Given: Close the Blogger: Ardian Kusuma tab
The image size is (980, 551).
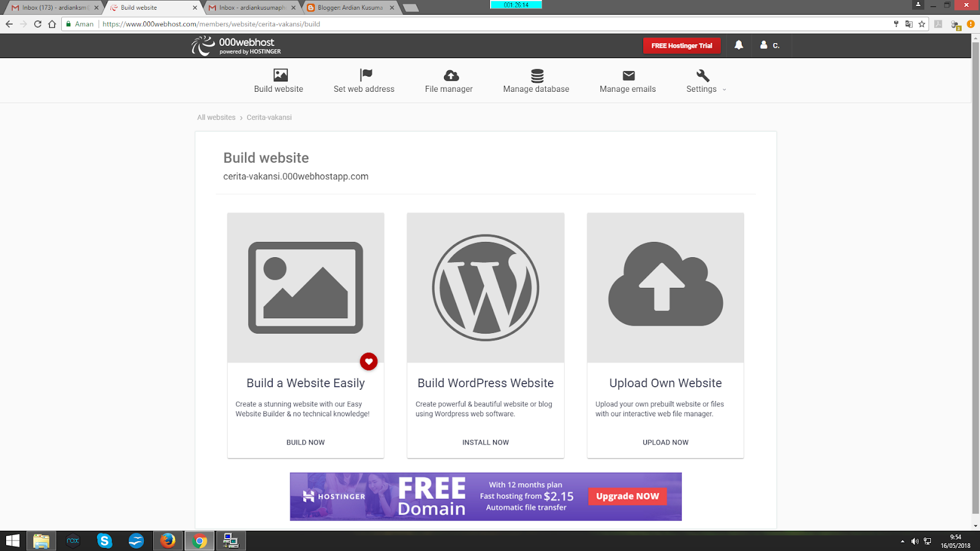Looking at the screenshot, I should click(x=392, y=7).
